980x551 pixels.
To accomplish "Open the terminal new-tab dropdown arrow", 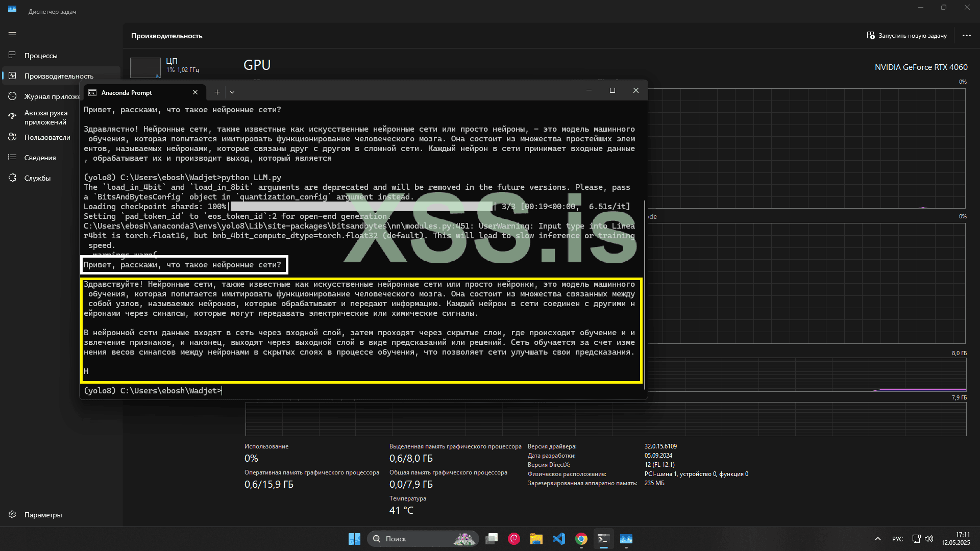I will 232,92.
